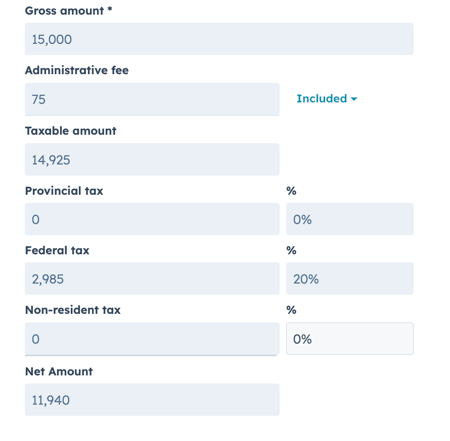Click the % label above Federal tax rate

[291, 250]
